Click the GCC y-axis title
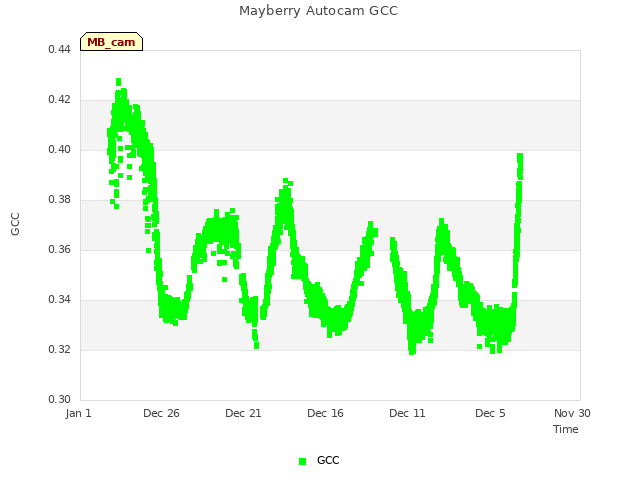Image resolution: width=640 pixels, height=480 pixels. pyautogui.click(x=15, y=224)
